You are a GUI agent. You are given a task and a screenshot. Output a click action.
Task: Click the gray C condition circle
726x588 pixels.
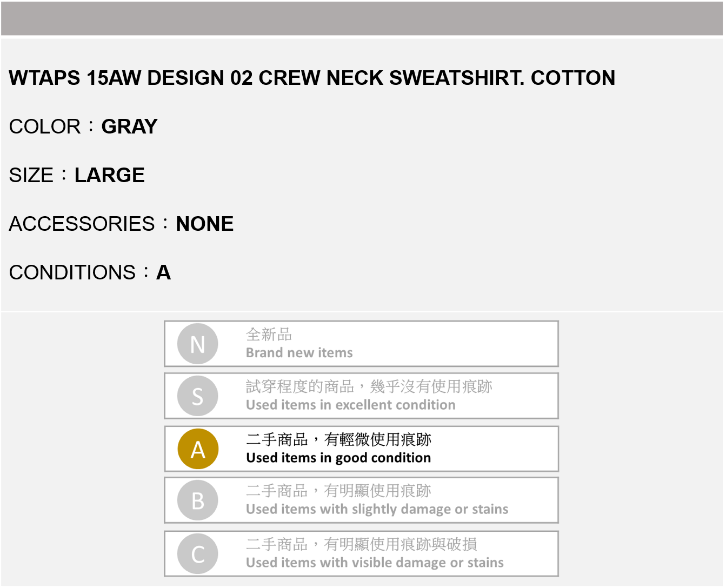click(x=198, y=554)
